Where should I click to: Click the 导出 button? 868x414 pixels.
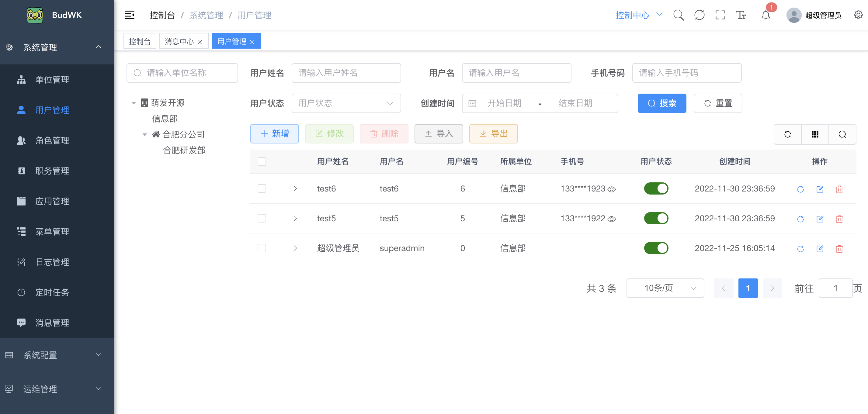pyautogui.click(x=493, y=134)
